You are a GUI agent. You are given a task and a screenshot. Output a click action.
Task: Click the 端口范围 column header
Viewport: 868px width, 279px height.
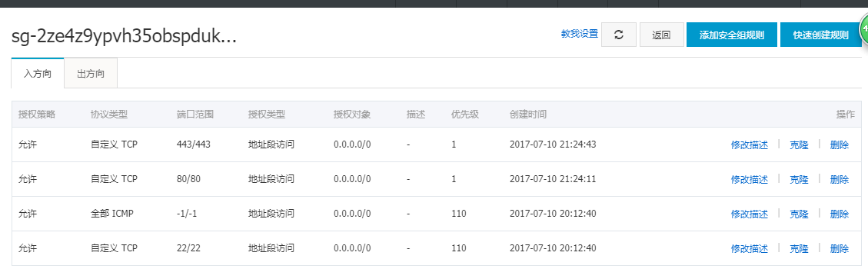coord(195,115)
